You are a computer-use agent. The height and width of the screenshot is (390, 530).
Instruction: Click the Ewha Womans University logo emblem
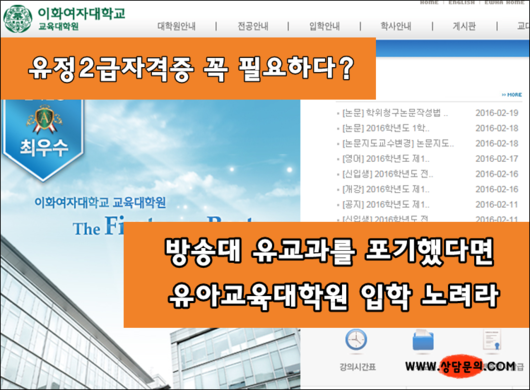(x=18, y=19)
